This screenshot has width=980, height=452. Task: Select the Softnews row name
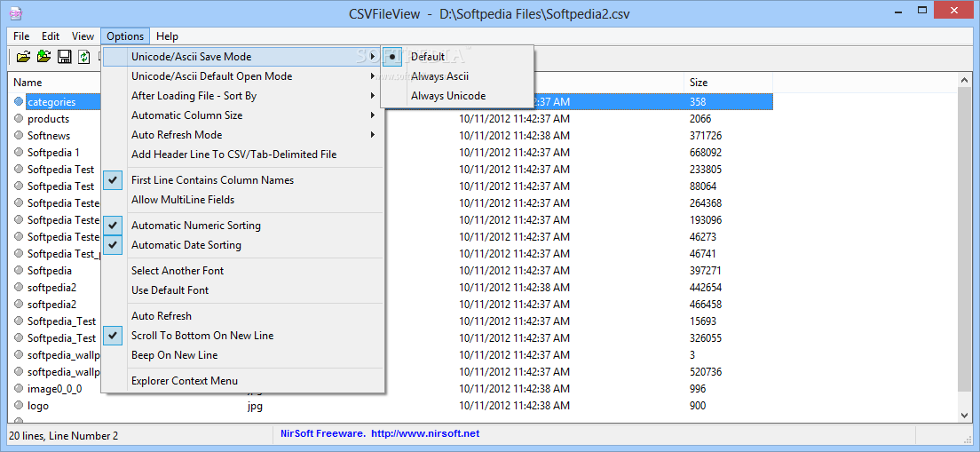coord(49,136)
